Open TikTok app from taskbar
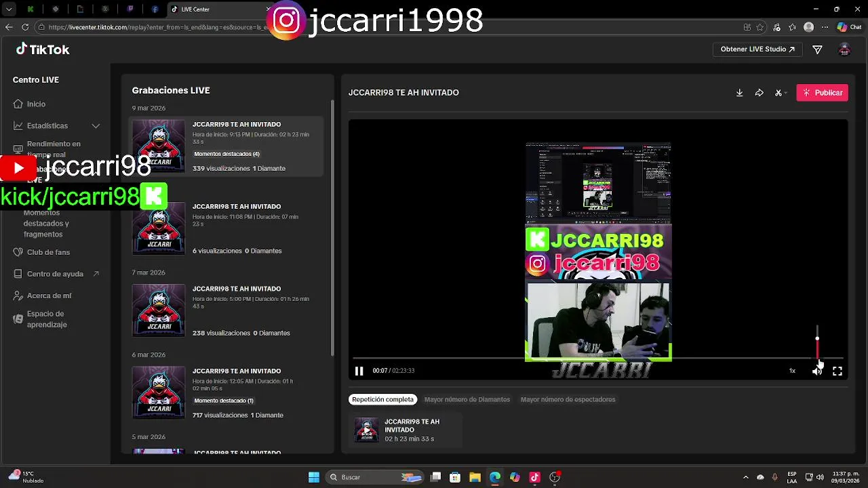868x488 pixels. 534,477
